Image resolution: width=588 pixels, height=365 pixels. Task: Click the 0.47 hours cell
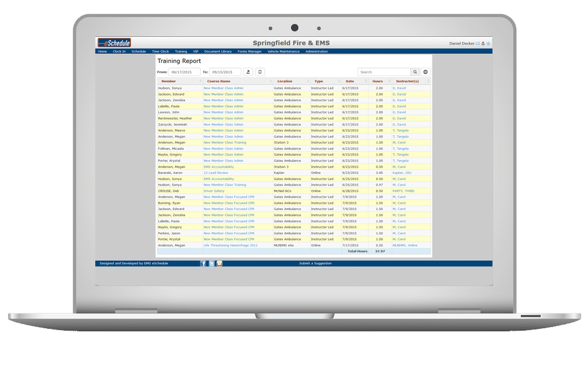379,185
